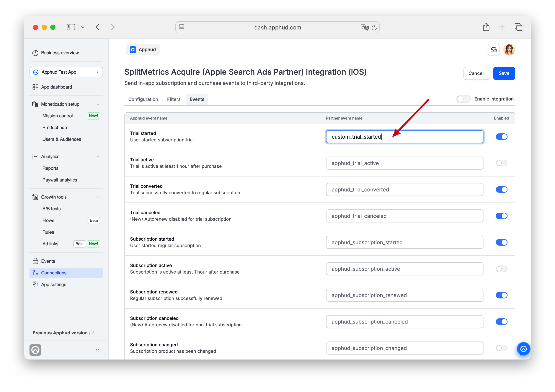Collapse the Growth tools section chevron
This screenshot has width=555, height=392.
(98, 197)
